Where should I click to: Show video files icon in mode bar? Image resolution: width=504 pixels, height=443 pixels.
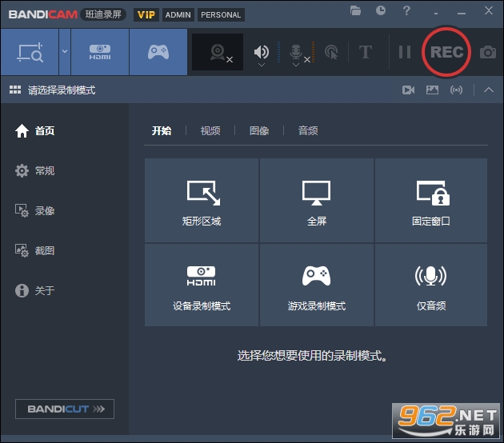click(x=408, y=90)
